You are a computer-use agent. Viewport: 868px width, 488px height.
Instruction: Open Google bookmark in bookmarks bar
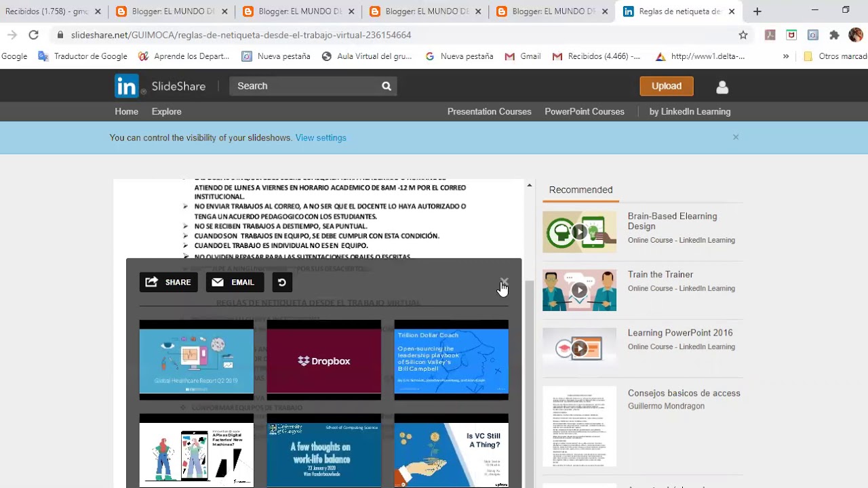14,56
